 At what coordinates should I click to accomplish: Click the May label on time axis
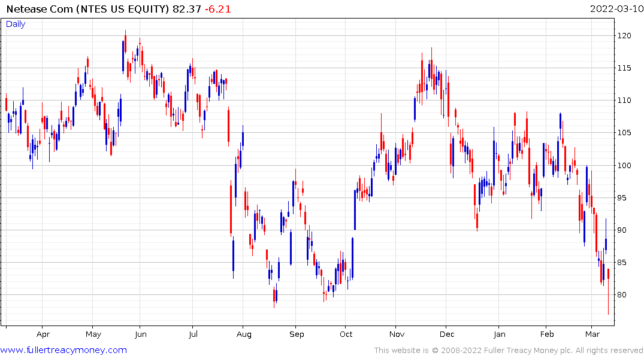pyautogui.click(x=93, y=334)
